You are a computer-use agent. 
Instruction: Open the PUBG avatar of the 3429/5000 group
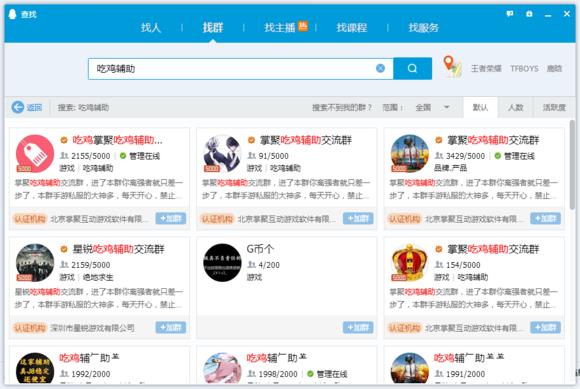[409, 153]
